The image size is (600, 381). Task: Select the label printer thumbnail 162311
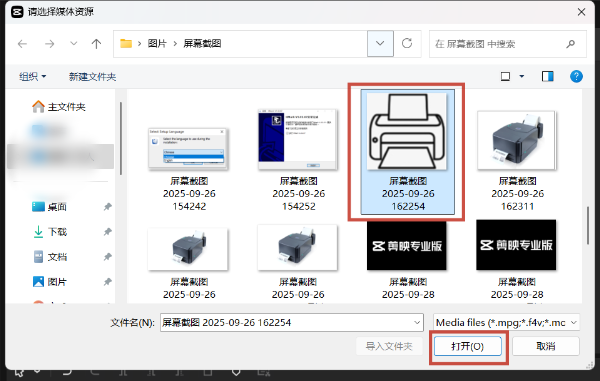point(517,140)
